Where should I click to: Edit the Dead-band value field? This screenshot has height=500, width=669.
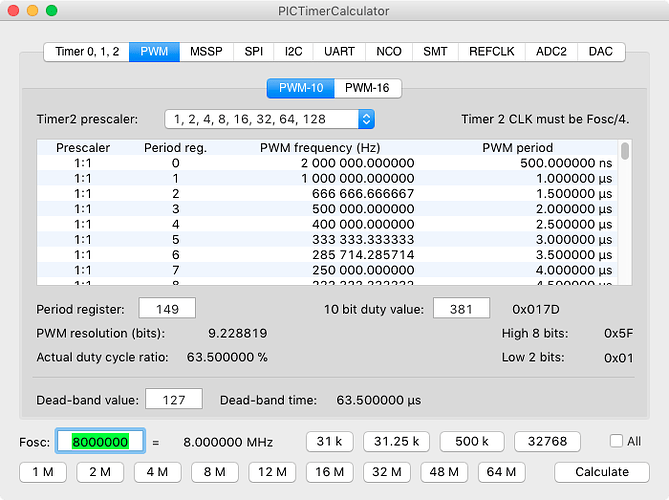tap(174, 399)
